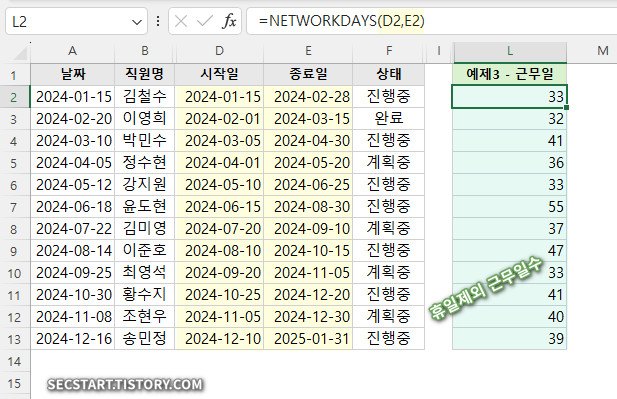Select row 7 header
The width and height of the screenshot is (617, 399).
click(x=14, y=207)
